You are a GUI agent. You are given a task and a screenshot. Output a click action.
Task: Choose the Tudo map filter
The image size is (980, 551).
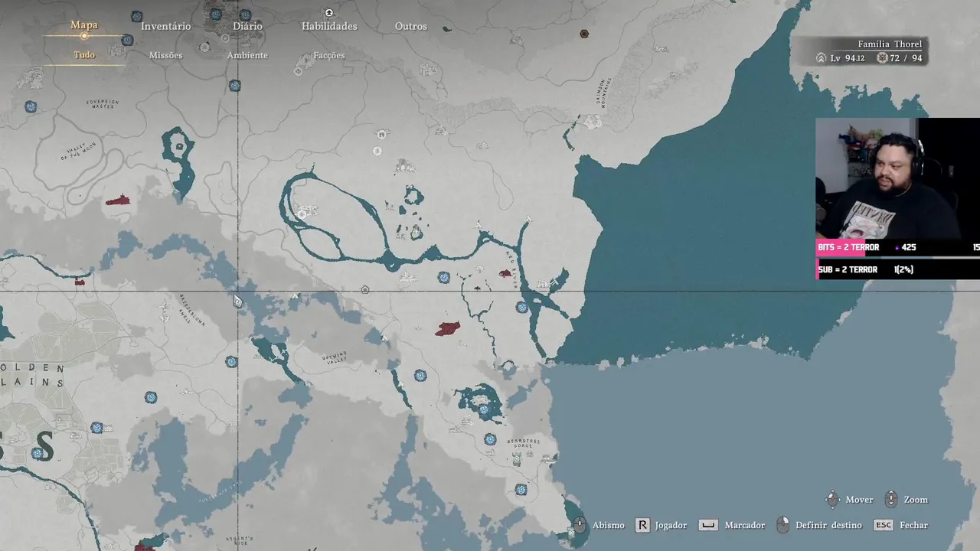(x=84, y=55)
